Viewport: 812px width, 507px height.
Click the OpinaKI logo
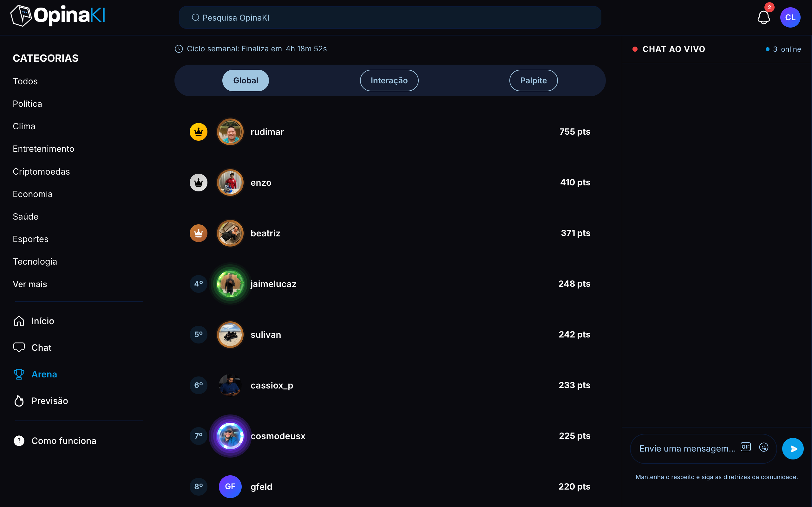tap(58, 16)
